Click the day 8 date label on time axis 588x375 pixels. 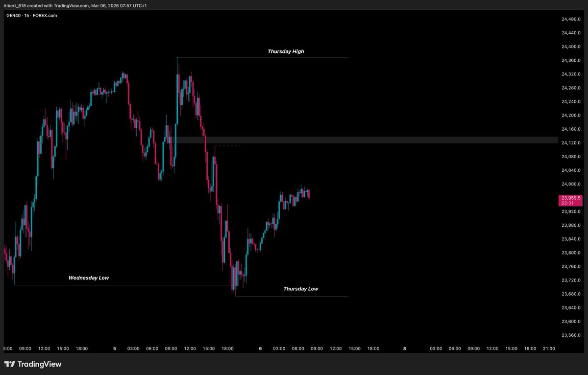404,349
